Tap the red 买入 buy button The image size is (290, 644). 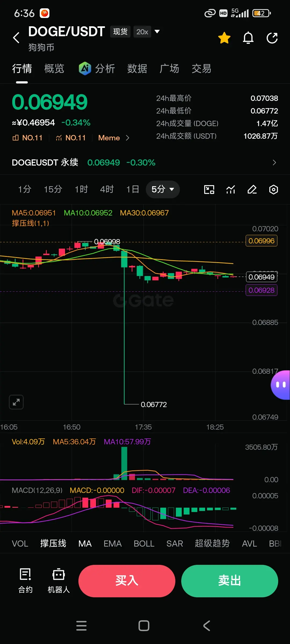coord(127,581)
